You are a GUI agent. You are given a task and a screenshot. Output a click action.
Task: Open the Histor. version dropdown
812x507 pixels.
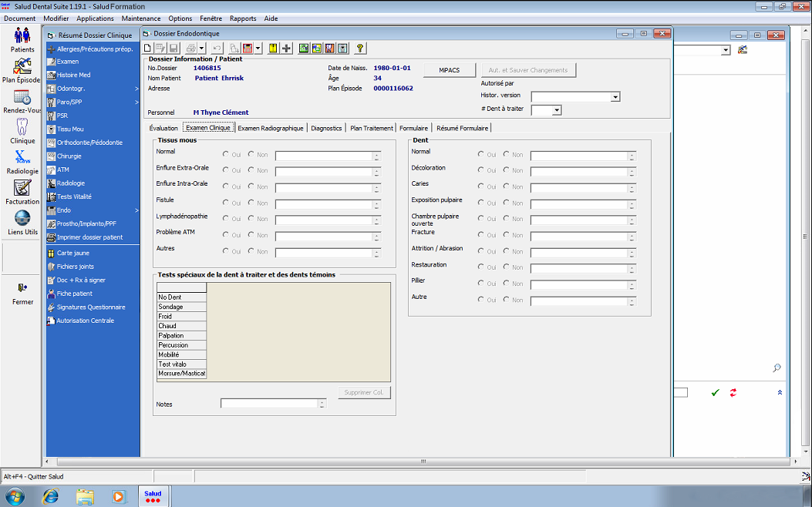click(x=615, y=97)
